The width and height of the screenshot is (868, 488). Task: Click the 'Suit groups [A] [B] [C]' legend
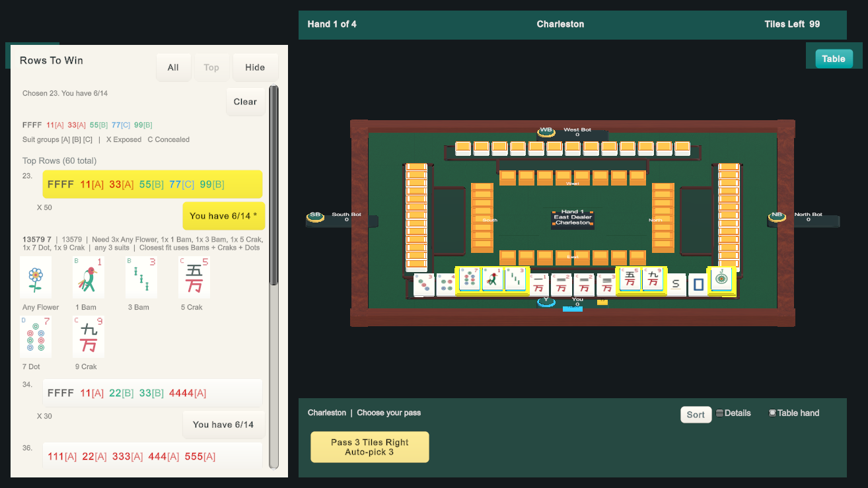[57, 139]
